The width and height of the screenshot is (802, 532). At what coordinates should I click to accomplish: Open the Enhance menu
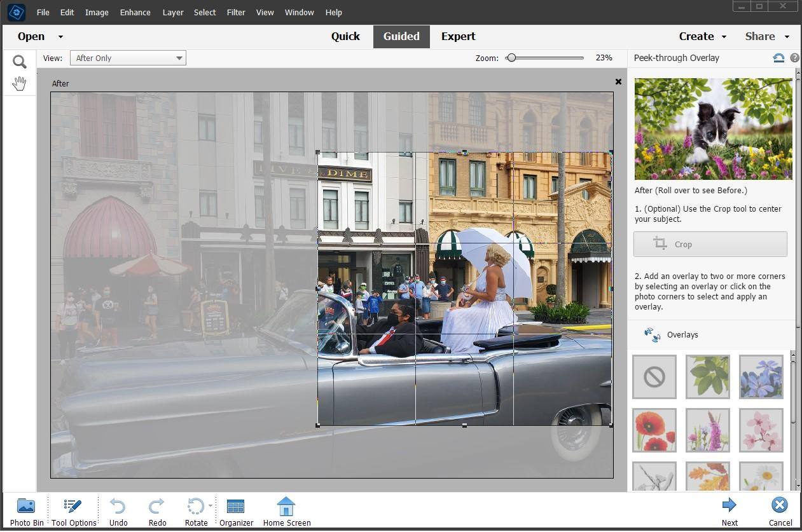click(135, 12)
